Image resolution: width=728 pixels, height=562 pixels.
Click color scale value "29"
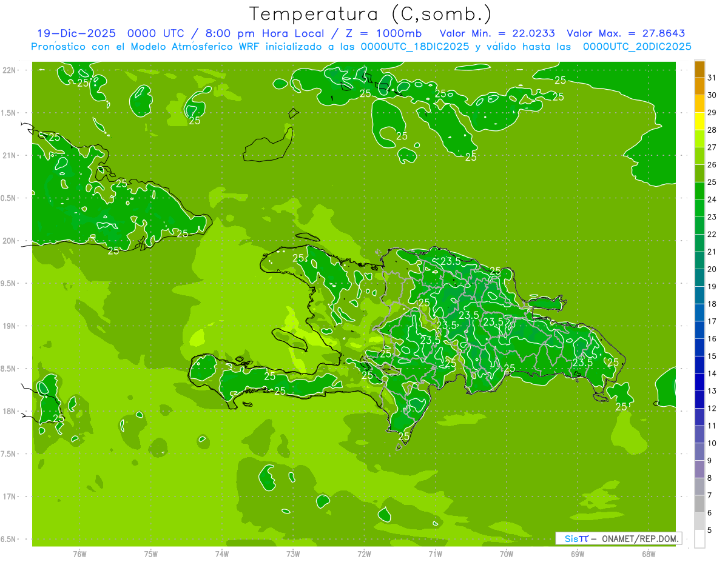[712, 113]
